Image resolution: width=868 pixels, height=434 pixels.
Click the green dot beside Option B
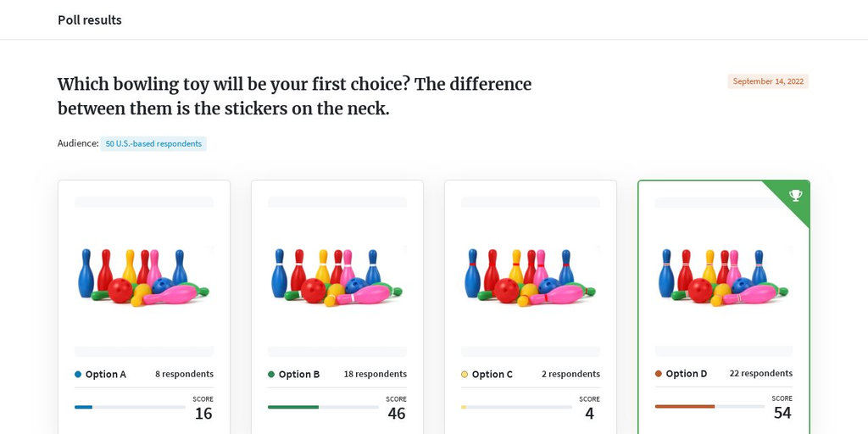coord(271,374)
